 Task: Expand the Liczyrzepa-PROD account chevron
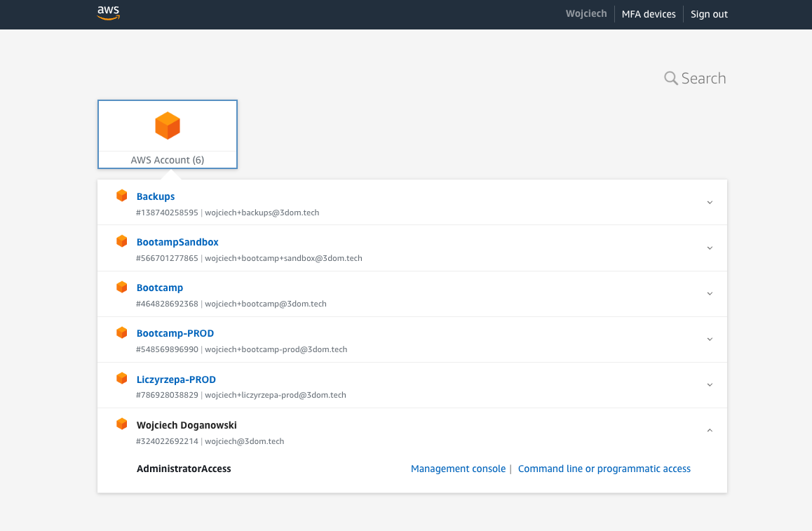point(710,385)
